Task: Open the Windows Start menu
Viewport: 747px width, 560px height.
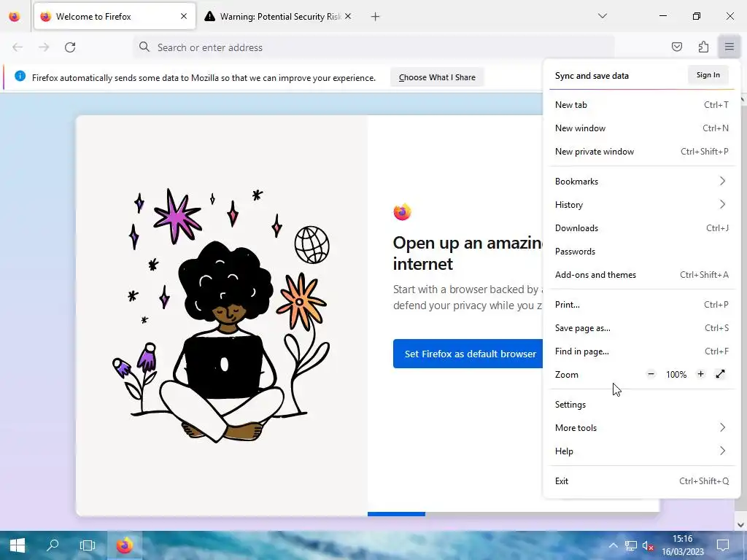Action: click(x=18, y=545)
